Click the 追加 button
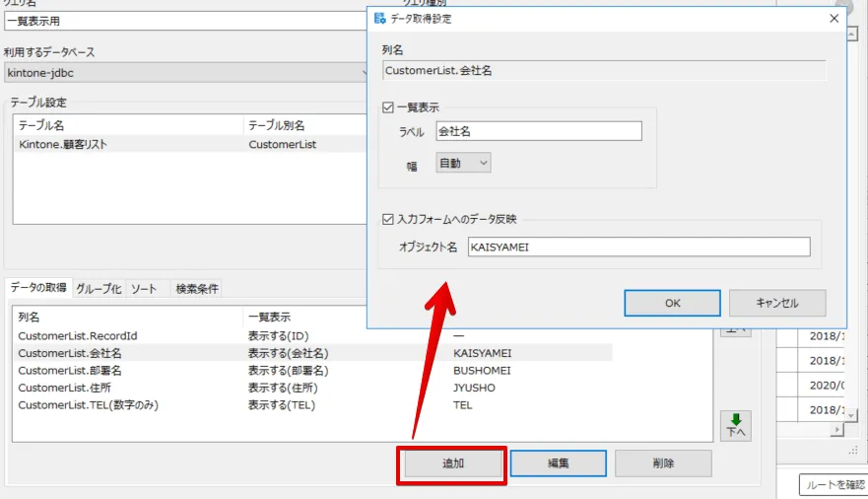 (453, 463)
